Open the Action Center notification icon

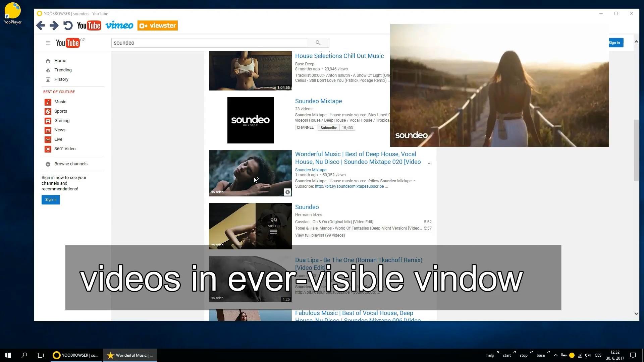[633, 355]
